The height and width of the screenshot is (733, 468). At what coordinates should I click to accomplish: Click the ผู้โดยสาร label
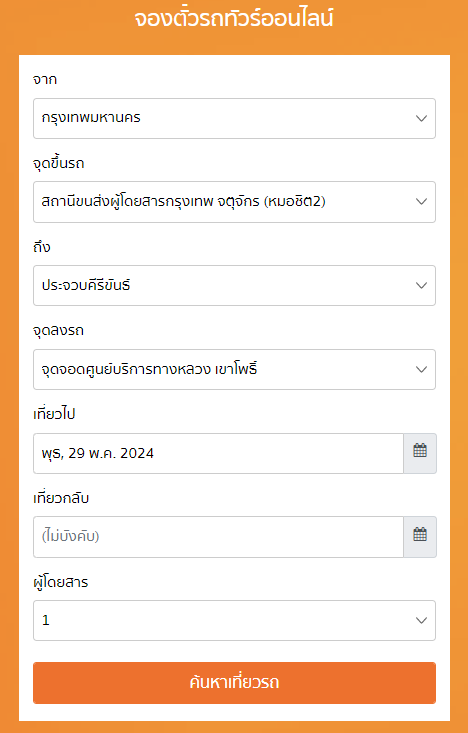coord(60,582)
